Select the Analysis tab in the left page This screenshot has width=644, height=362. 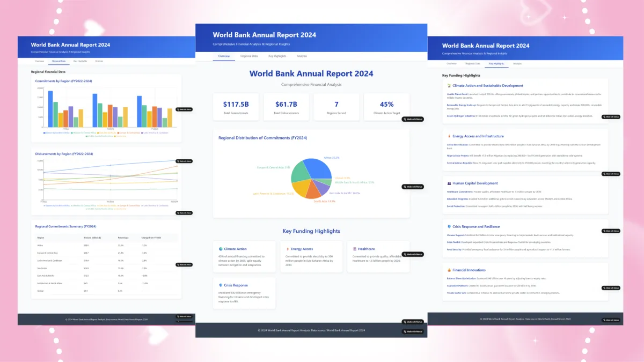click(99, 61)
